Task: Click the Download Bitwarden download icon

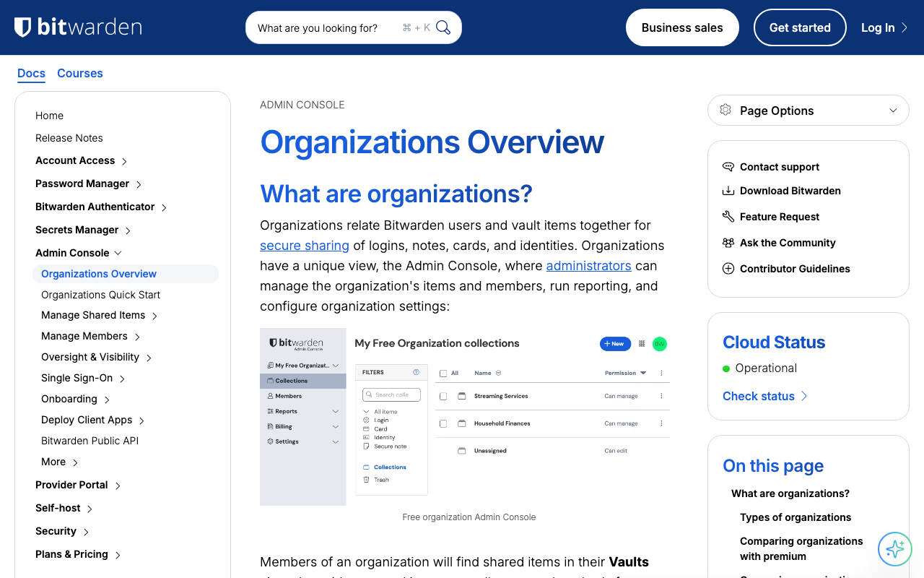Action: coord(728,191)
